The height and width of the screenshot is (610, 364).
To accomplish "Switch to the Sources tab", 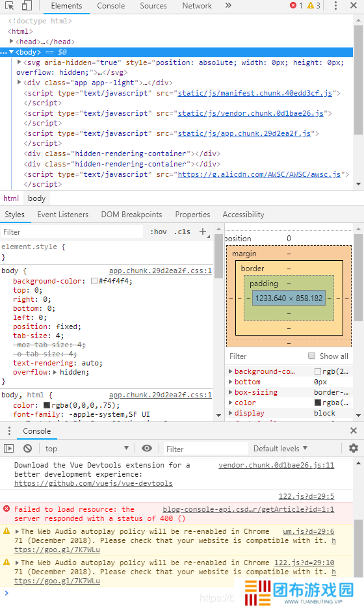I will tap(153, 6).
